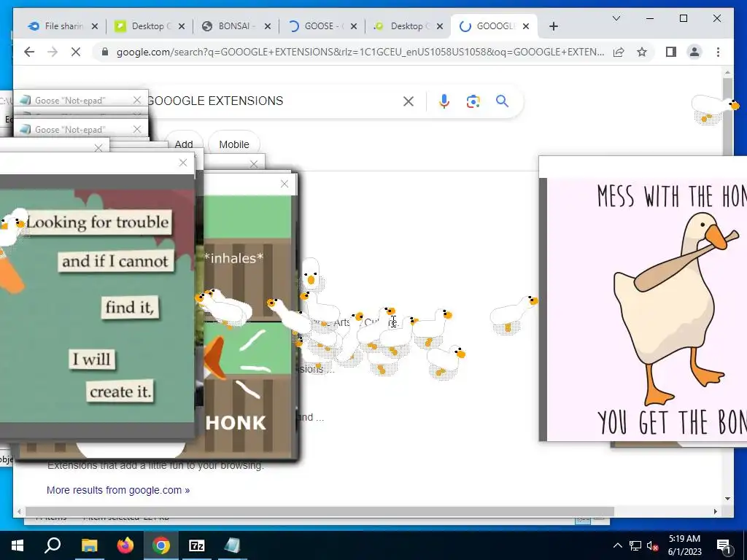Click the 'Mess with the honk' goose image
The width and height of the screenshot is (747, 560).
[x=647, y=309]
